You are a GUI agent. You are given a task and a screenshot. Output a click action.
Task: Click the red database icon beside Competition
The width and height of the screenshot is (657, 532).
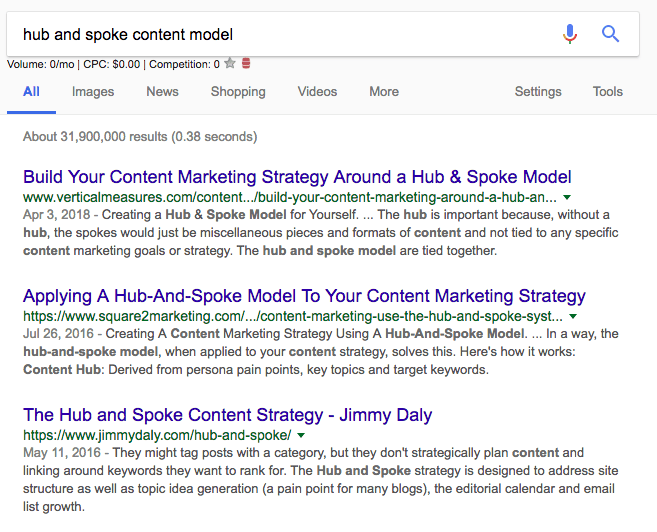246,64
